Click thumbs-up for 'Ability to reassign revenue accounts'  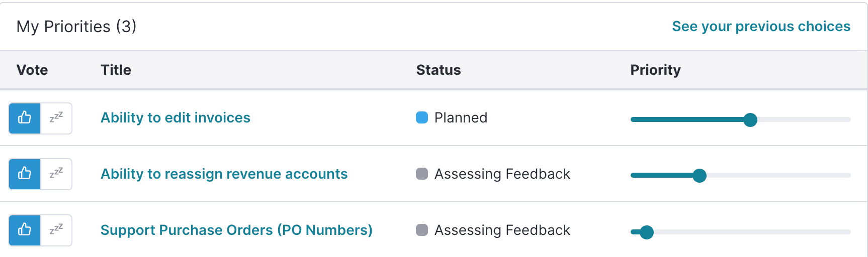25,174
